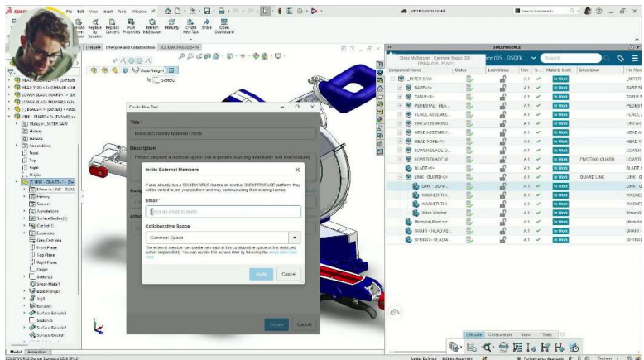Toggle the checkbox next to _MITER SAW

[392, 79]
